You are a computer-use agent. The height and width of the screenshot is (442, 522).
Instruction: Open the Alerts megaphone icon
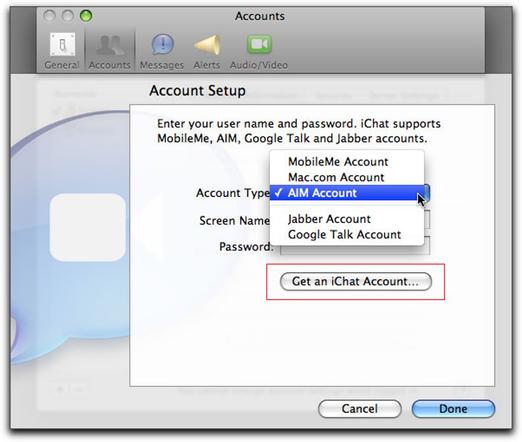point(207,44)
